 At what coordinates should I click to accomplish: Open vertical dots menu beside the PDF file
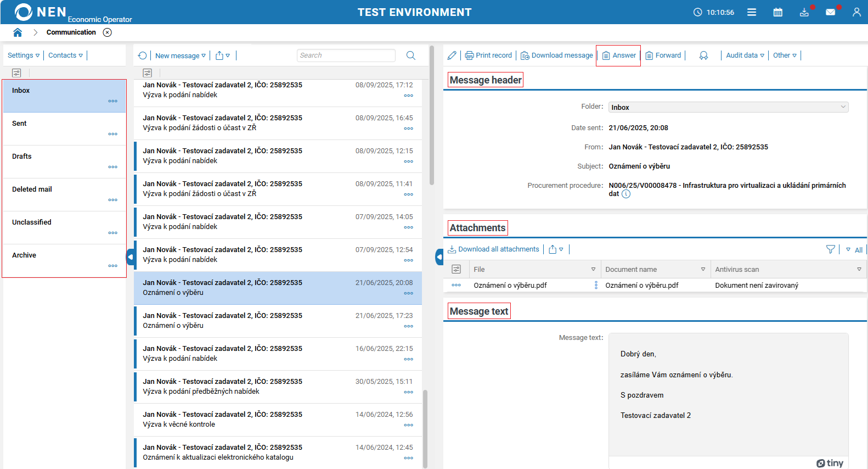pos(596,285)
